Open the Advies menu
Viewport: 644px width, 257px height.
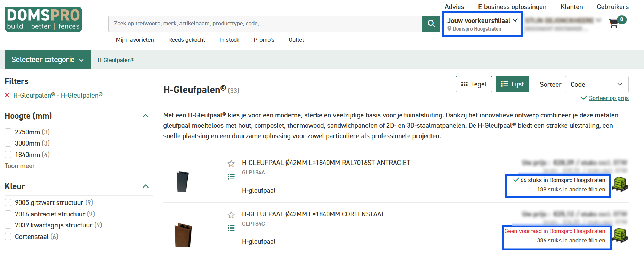point(454,7)
